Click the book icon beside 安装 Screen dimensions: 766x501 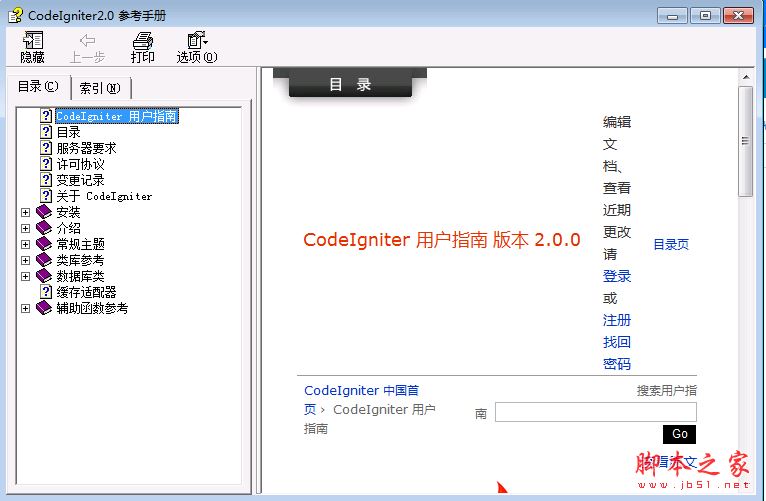click(44, 212)
